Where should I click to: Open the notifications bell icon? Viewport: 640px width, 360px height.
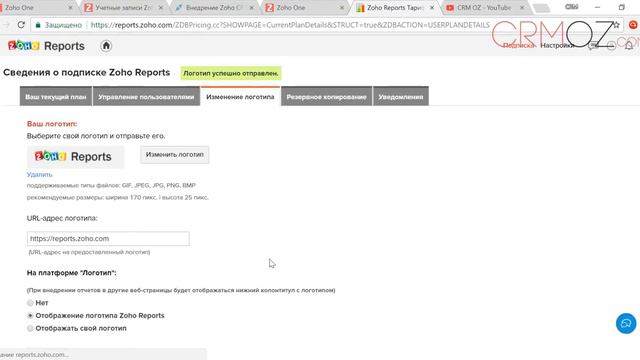pos(629,45)
